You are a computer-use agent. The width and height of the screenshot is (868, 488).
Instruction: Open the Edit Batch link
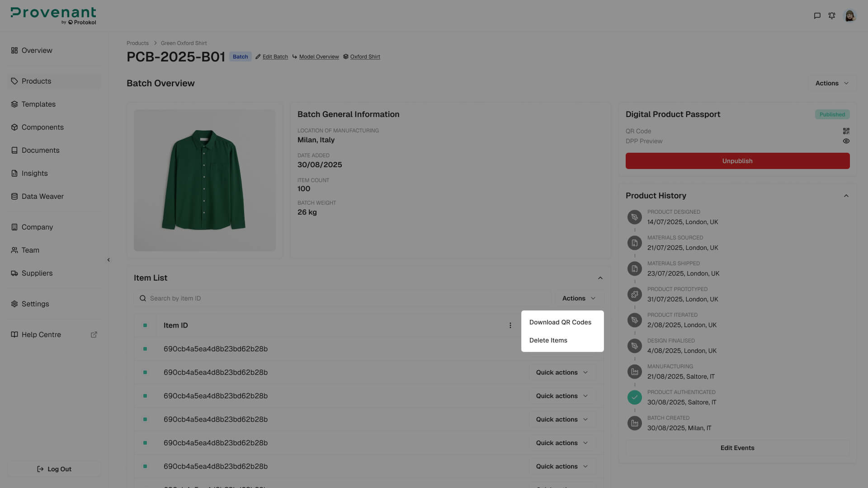pyautogui.click(x=275, y=57)
